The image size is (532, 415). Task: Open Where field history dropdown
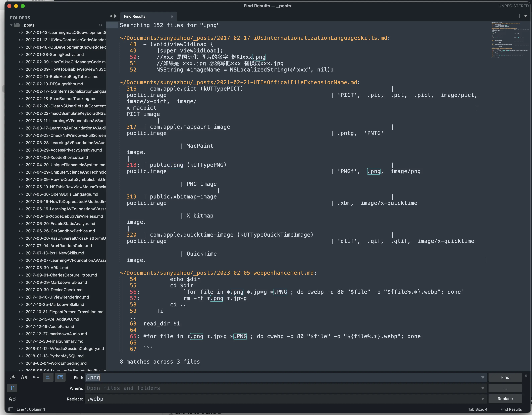point(483,388)
